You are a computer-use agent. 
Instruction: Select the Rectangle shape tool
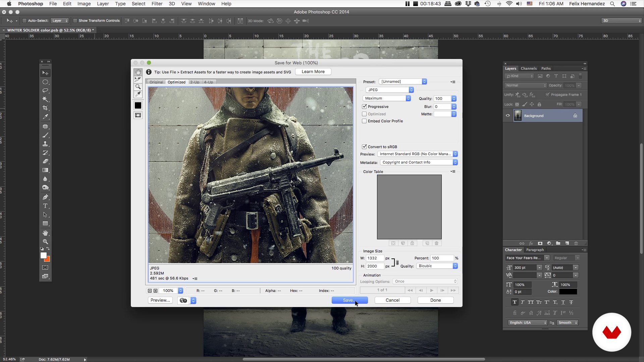[x=45, y=224]
